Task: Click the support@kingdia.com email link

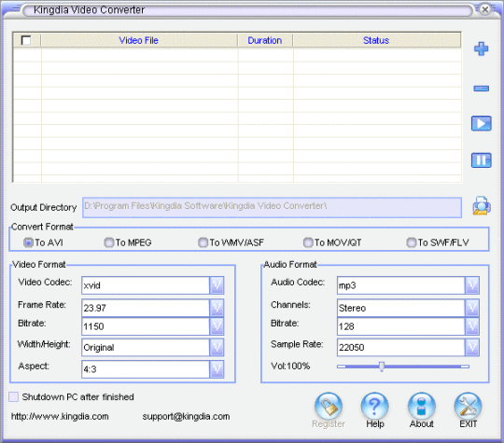Action: click(x=186, y=417)
